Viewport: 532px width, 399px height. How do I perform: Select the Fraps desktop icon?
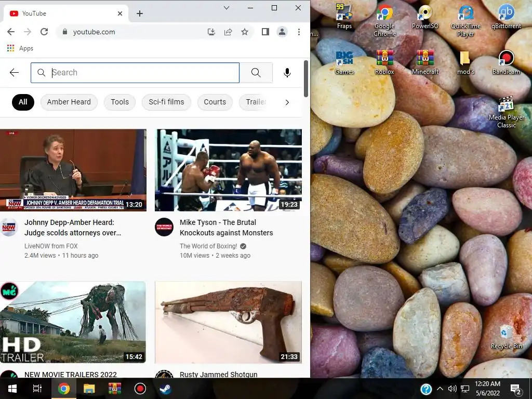[344, 17]
